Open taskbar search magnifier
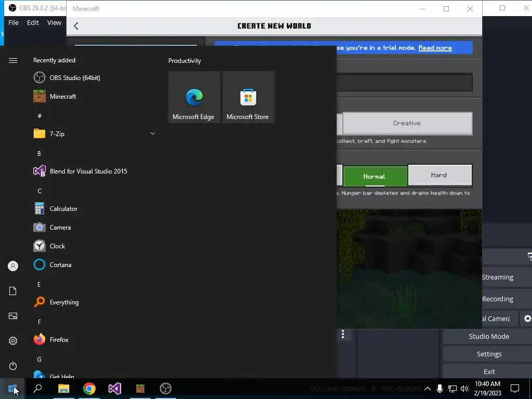The height and width of the screenshot is (399, 532). (x=37, y=389)
